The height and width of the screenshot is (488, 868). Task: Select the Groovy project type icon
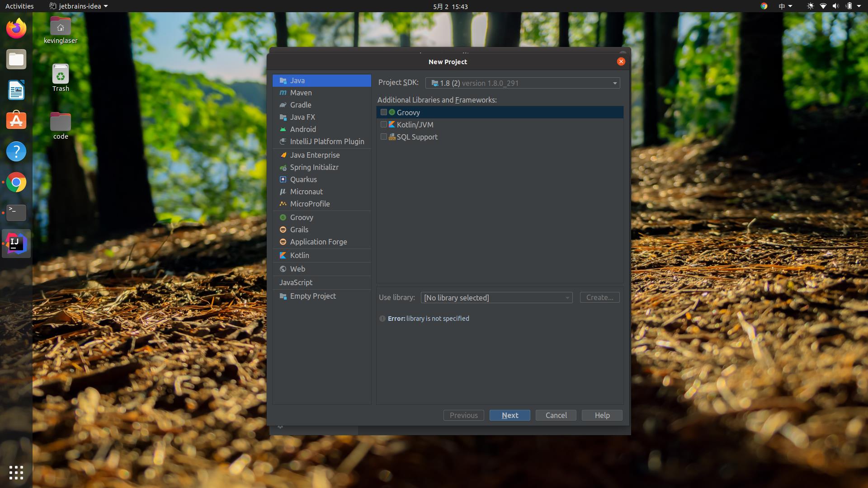coord(284,217)
